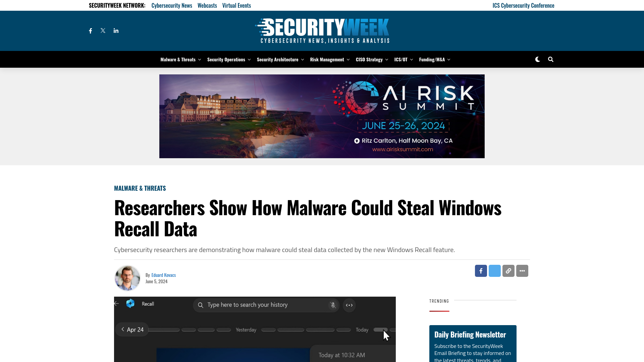
Task: Click the Cybersecurity News link
Action: coord(172,5)
